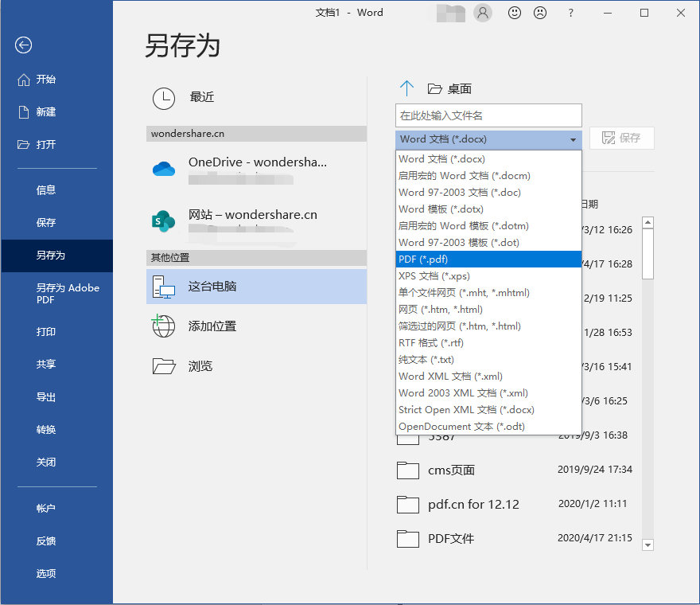Choose PDF (*.pdf) file format
The image size is (700, 605).
point(488,260)
